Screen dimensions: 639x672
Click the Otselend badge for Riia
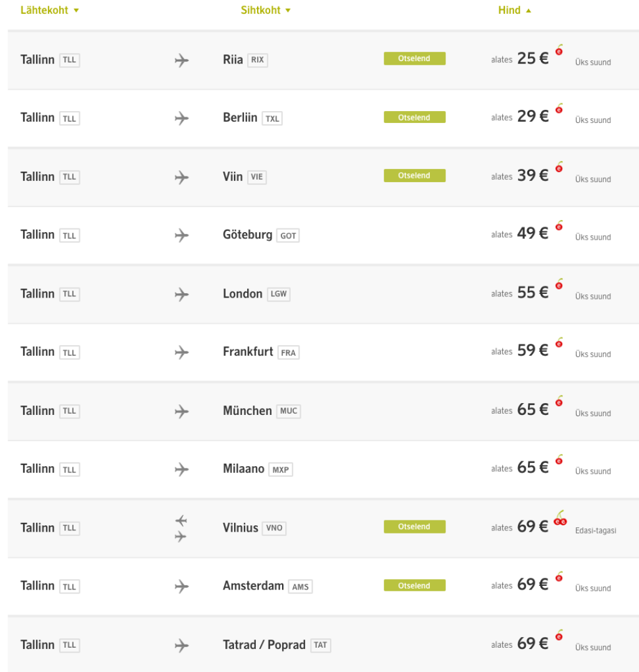(x=414, y=59)
